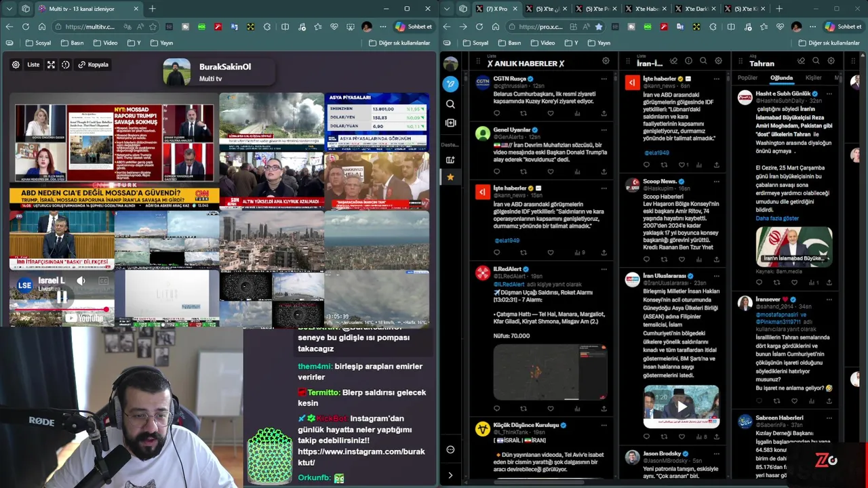Mute the Israel live stream volume icon
868x488 pixels.
pos(81,281)
